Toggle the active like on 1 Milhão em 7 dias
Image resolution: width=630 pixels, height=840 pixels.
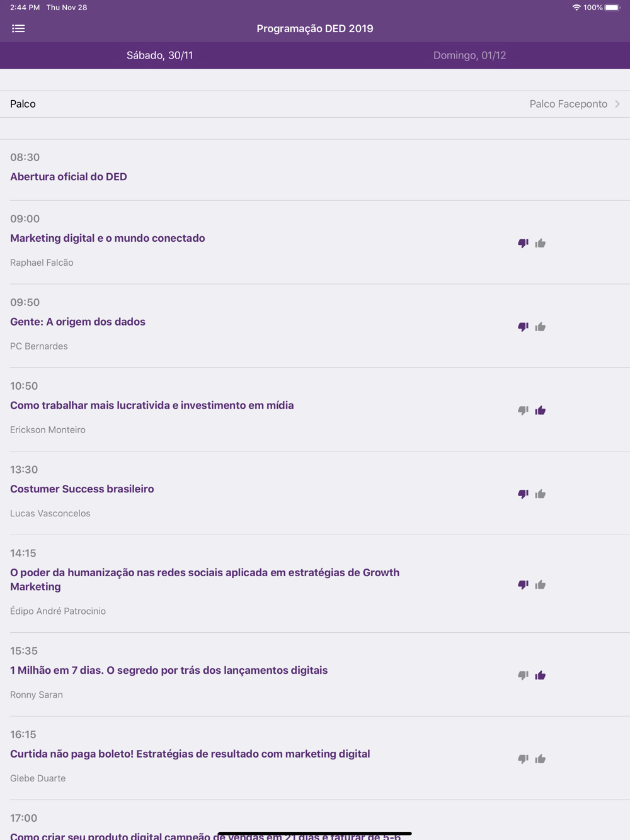[x=541, y=676]
